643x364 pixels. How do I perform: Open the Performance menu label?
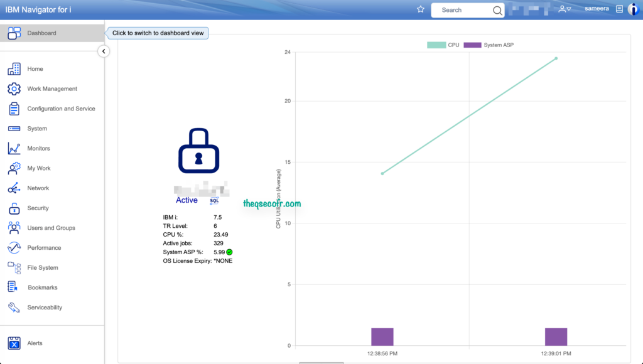click(45, 248)
